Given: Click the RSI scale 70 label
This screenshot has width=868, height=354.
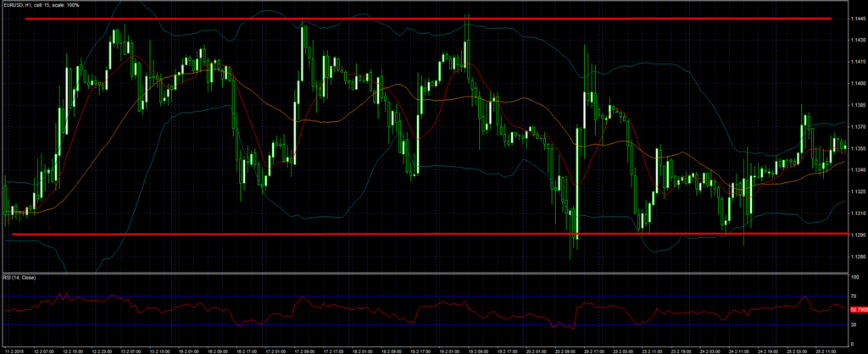Looking at the screenshot, I should coord(853,296).
